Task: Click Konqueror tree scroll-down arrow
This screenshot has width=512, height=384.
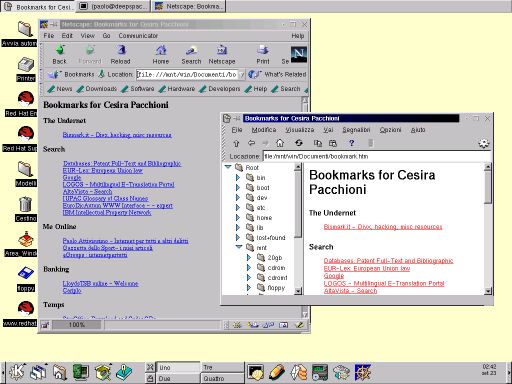Action: pyautogui.click(x=298, y=291)
